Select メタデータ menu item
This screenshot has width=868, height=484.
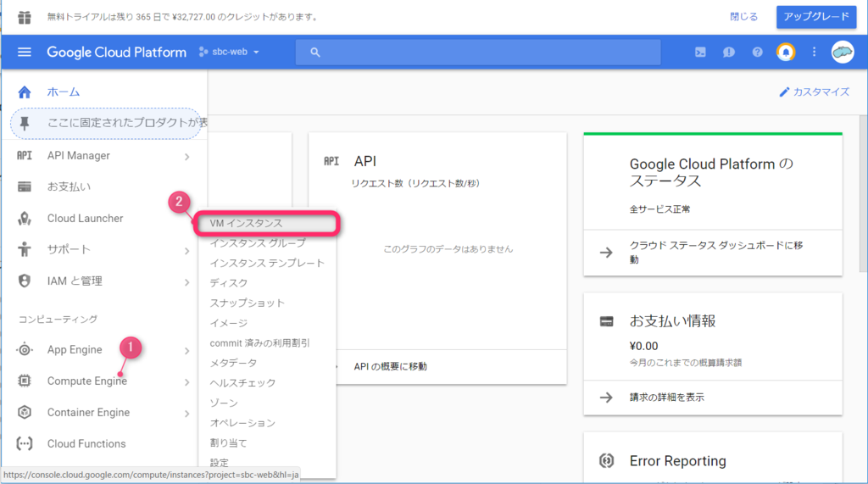click(x=267, y=363)
